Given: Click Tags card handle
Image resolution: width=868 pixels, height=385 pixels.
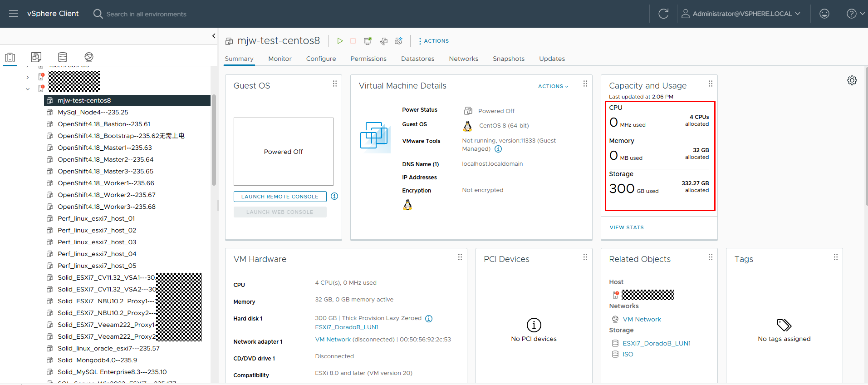Looking at the screenshot, I should pos(836,257).
